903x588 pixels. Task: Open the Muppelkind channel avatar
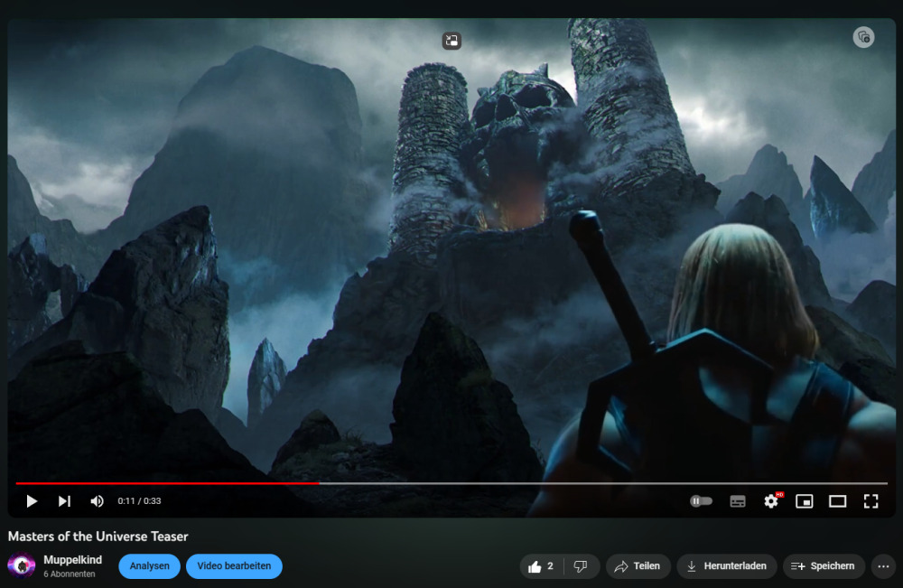pyautogui.click(x=22, y=566)
